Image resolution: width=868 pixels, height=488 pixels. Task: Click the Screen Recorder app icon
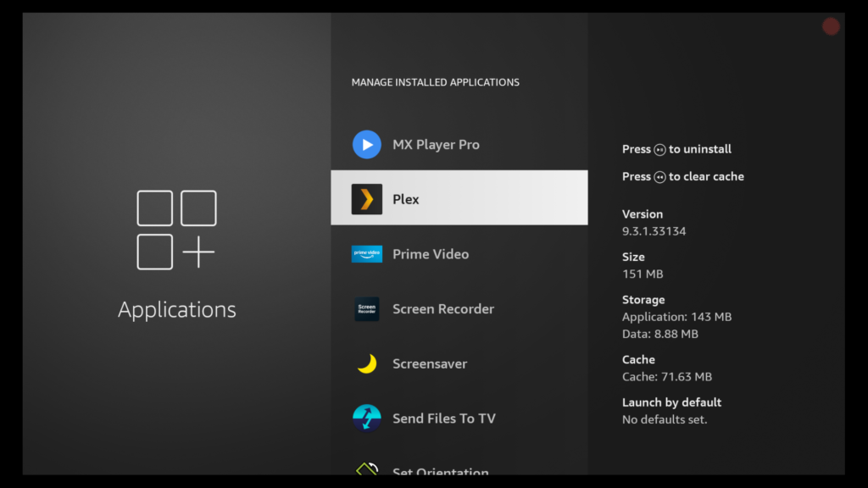(x=366, y=309)
